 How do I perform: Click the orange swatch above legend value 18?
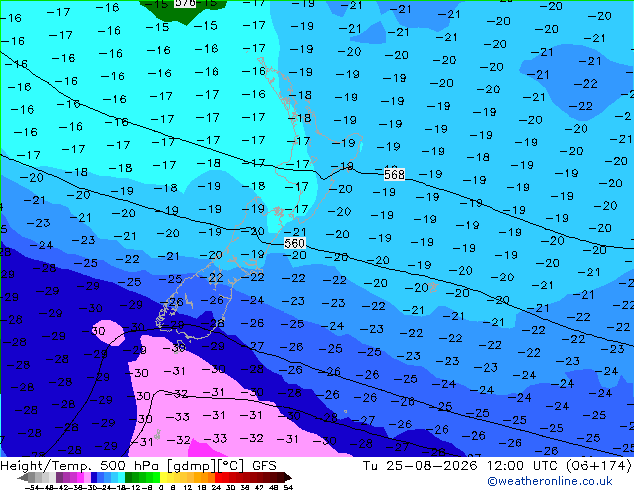[206, 477]
